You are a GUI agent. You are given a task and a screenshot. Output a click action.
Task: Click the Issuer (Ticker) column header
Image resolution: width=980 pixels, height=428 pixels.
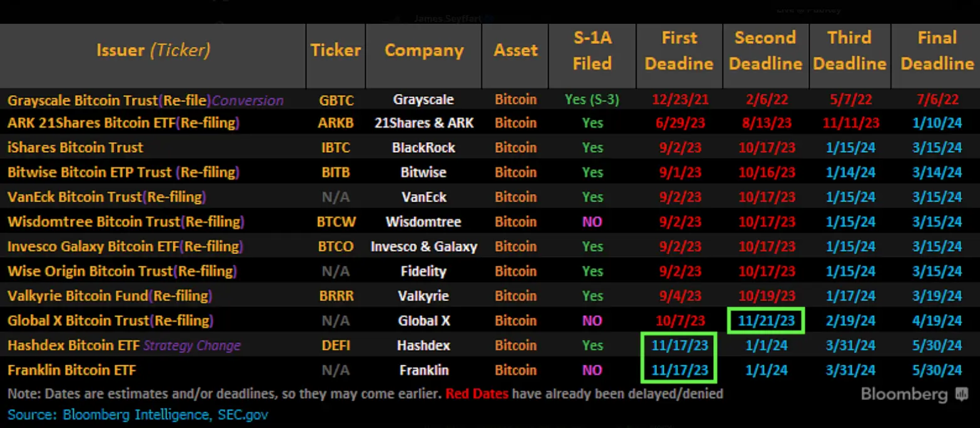(x=153, y=51)
